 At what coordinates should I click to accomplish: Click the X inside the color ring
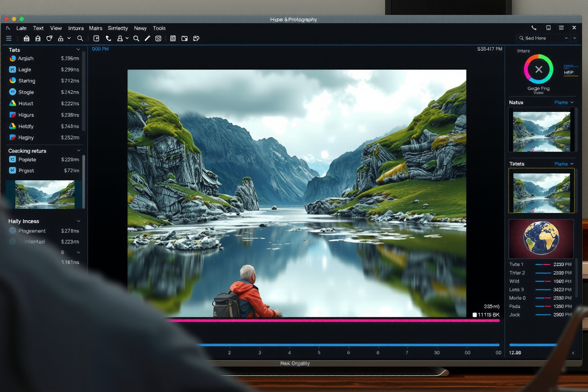[x=538, y=69]
